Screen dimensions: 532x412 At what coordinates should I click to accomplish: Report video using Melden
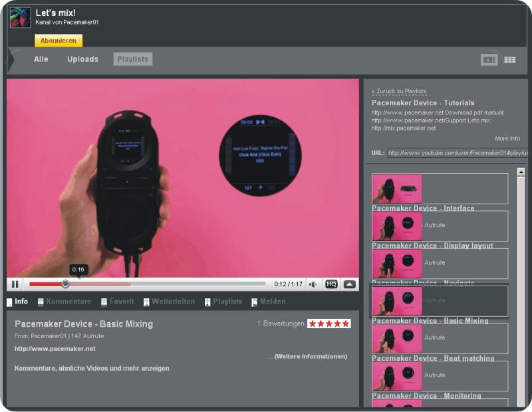coord(272,302)
